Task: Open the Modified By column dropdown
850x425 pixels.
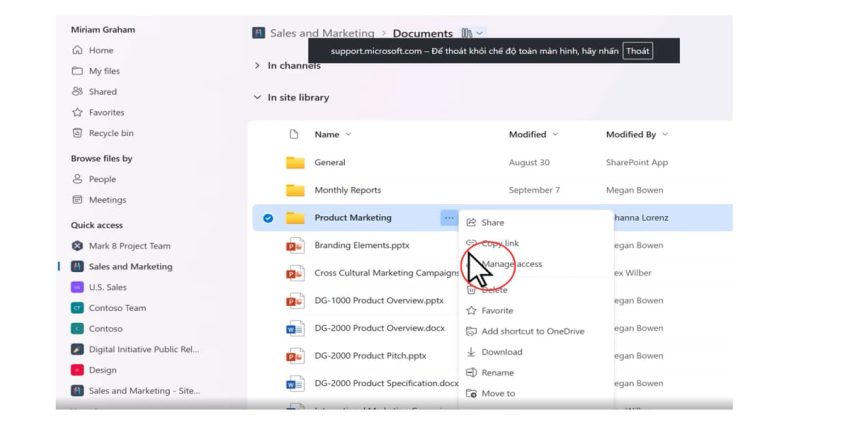Action: pyautogui.click(x=665, y=134)
